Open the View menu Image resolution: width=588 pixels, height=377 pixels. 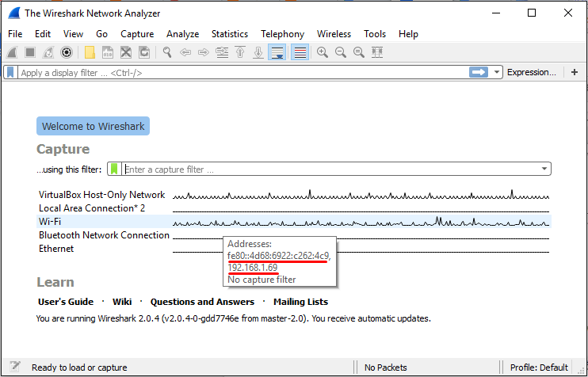73,34
